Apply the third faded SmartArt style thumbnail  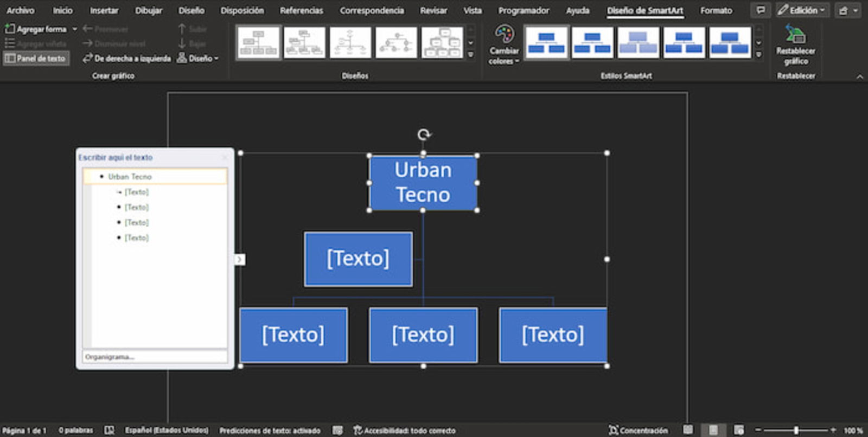coord(638,42)
